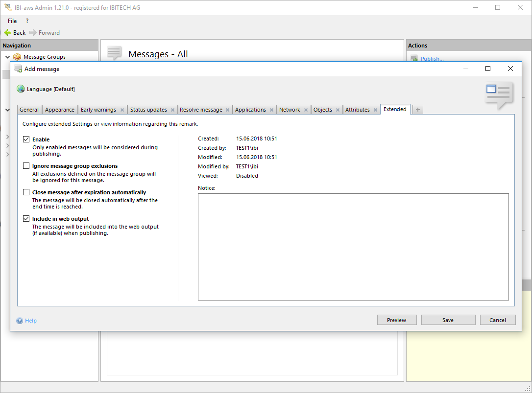Image resolution: width=532 pixels, height=393 pixels.
Task: Click the Message Groups box icon
Action: (x=18, y=57)
